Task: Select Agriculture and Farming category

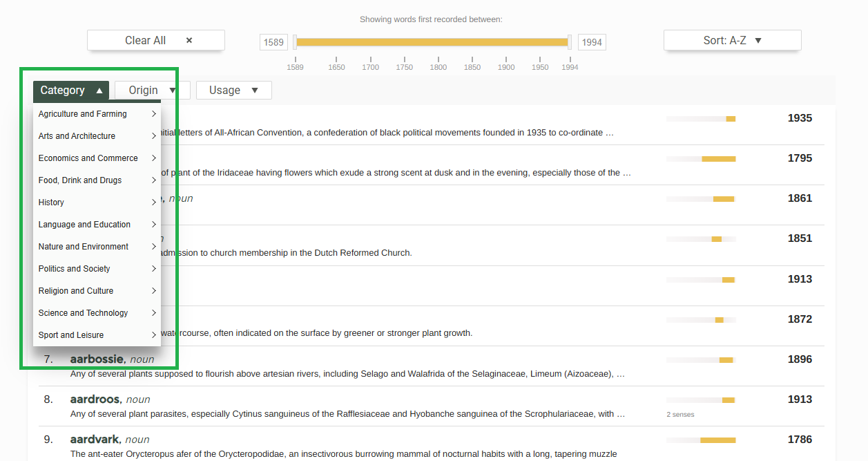Action: [83, 114]
